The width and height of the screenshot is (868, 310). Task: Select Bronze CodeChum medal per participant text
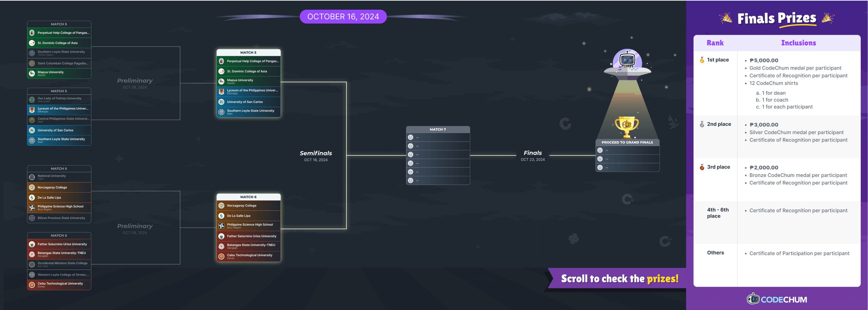(798, 175)
